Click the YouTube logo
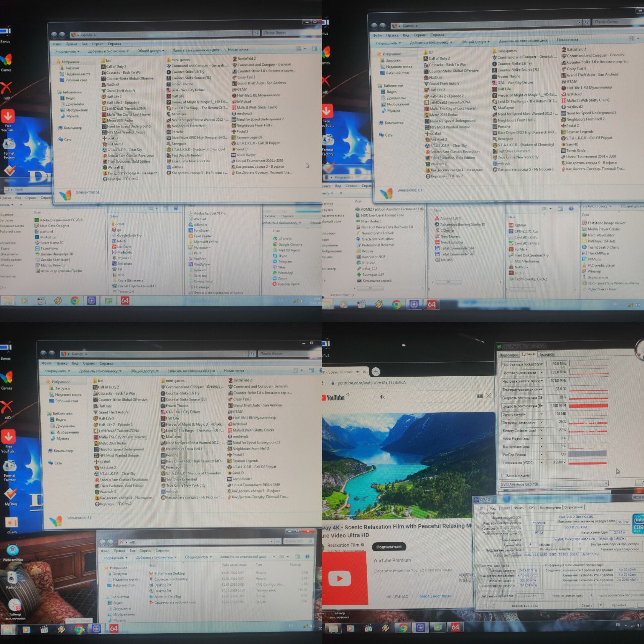 tap(333, 398)
